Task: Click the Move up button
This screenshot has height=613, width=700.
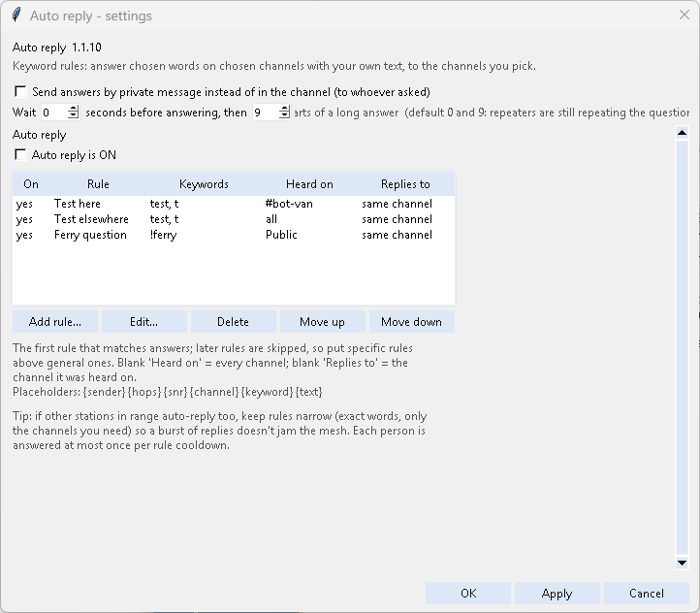Action: (322, 322)
